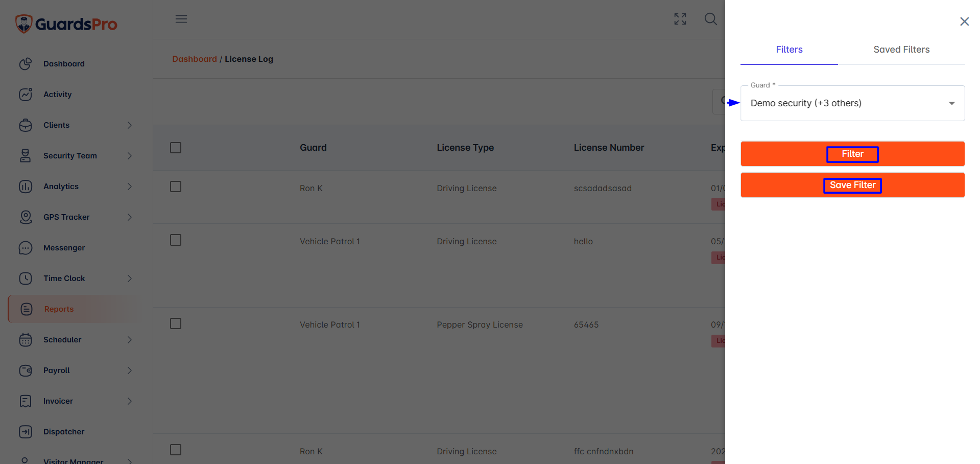Image resolution: width=980 pixels, height=464 pixels.
Task: Toggle the select-all checkbox in table header
Action: (176, 148)
